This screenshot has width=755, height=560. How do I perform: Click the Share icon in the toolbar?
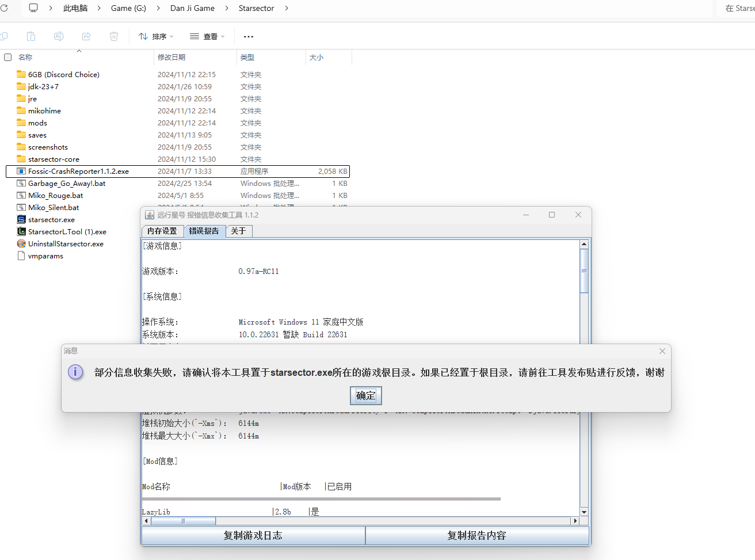pos(86,36)
